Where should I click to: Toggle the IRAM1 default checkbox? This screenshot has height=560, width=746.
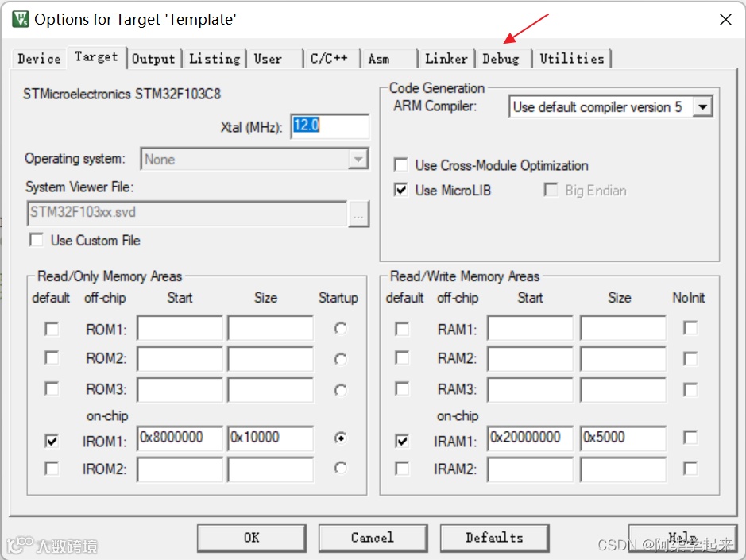(x=402, y=441)
